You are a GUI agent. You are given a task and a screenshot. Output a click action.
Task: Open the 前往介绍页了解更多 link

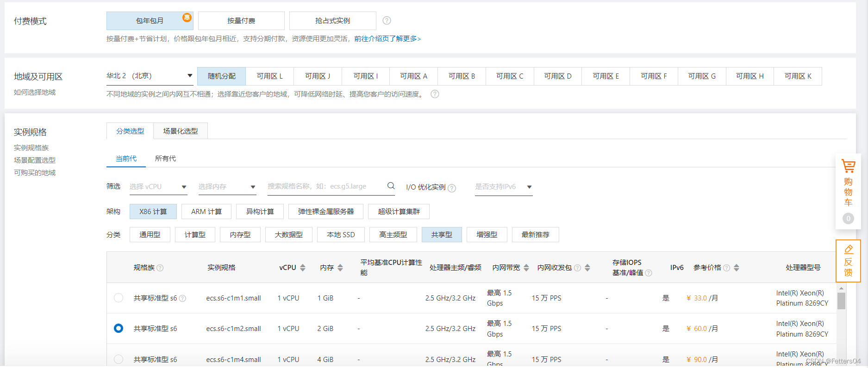pyautogui.click(x=387, y=39)
